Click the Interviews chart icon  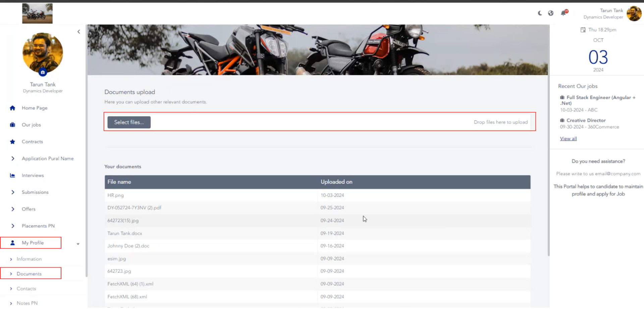click(12, 175)
